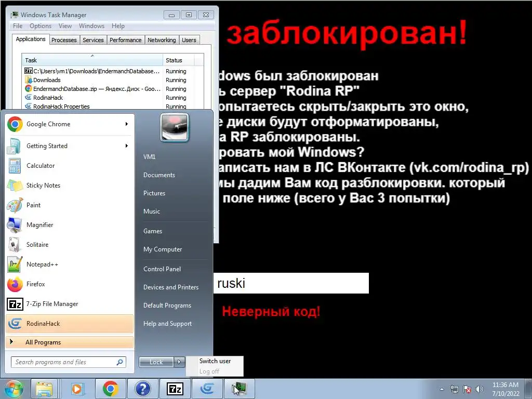Open Task Manager File menu

[18, 26]
